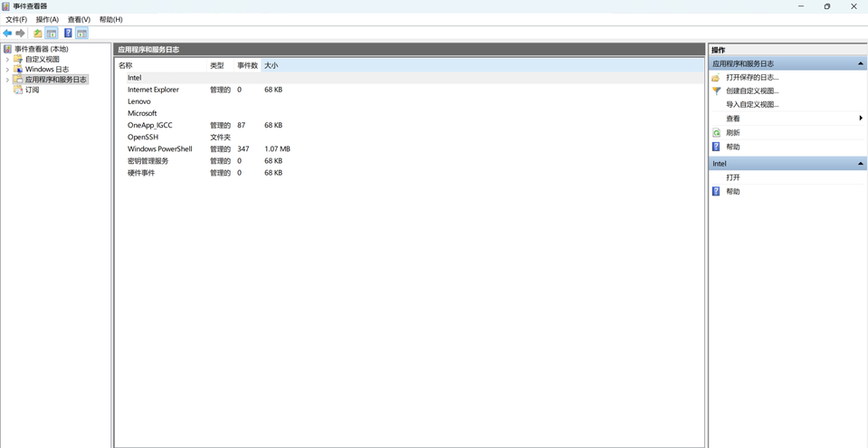Image resolution: width=868 pixels, height=448 pixels.
Task: Select 应用程序和服务日志 in the left tree
Action: (x=56, y=79)
